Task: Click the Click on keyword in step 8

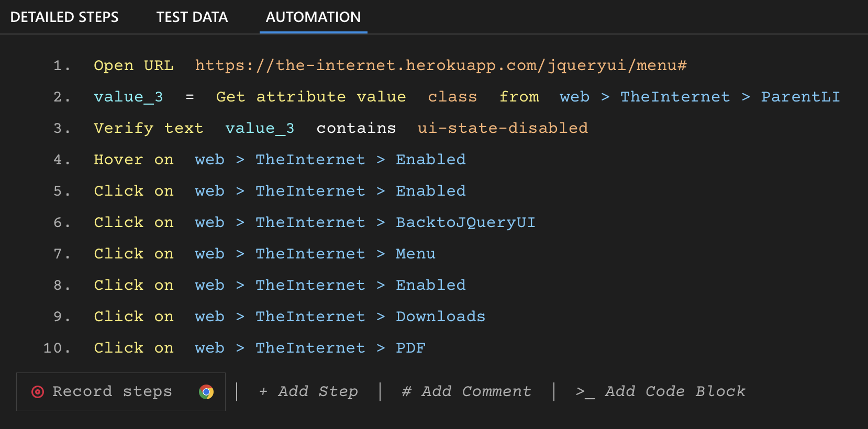Action: click(x=133, y=285)
